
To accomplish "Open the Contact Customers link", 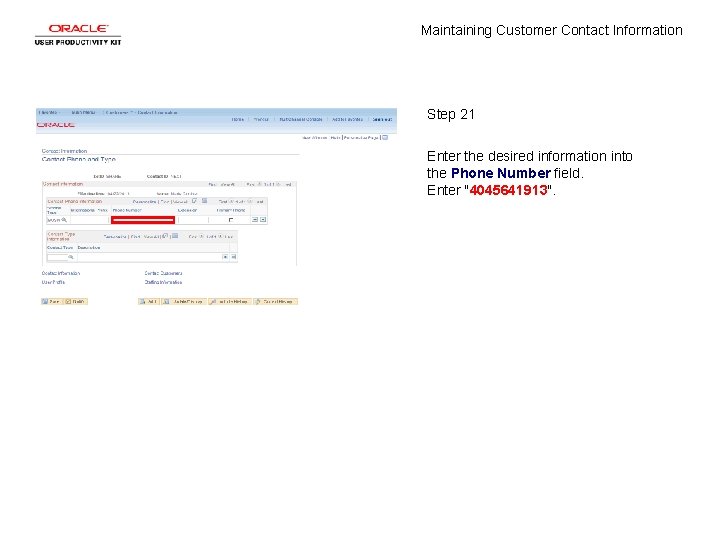I will (163, 273).
